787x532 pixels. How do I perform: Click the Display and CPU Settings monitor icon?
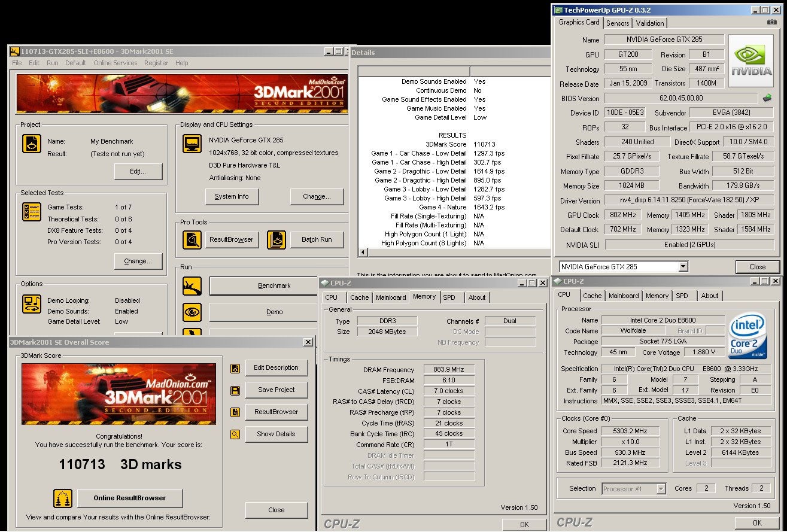[x=192, y=144]
